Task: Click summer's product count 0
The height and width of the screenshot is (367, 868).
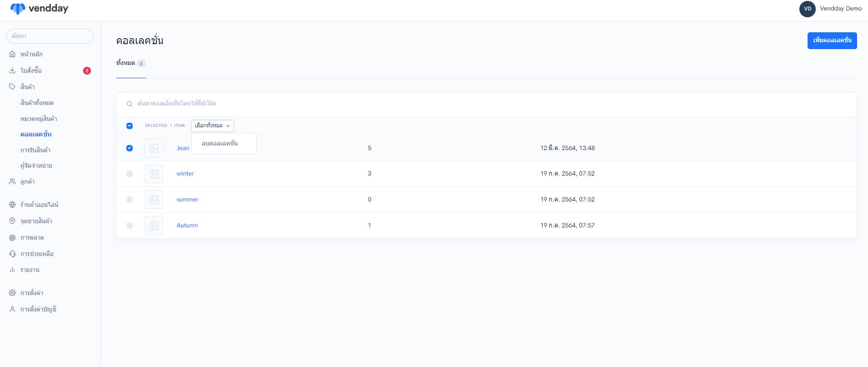Action: point(369,200)
